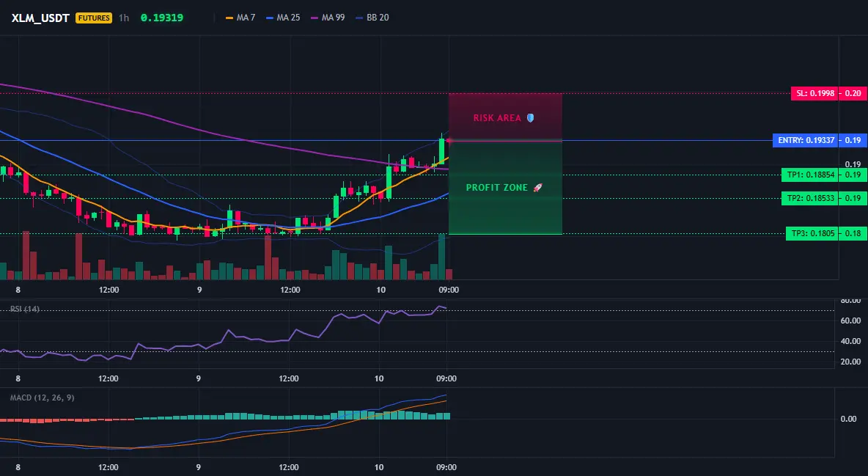Toggle the MA 99 legend entry
This screenshot has height=476, width=868.
coord(328,18)
